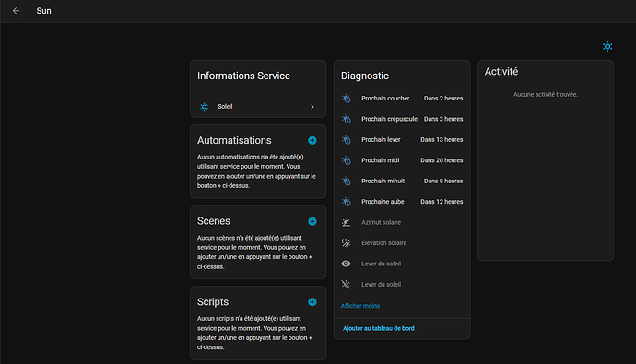Image resolution: width=636 pixels, height=364 pixels.
Task: Click the icon next to Prochain midi
Action: pyautogui.click(x=346, y=160)
